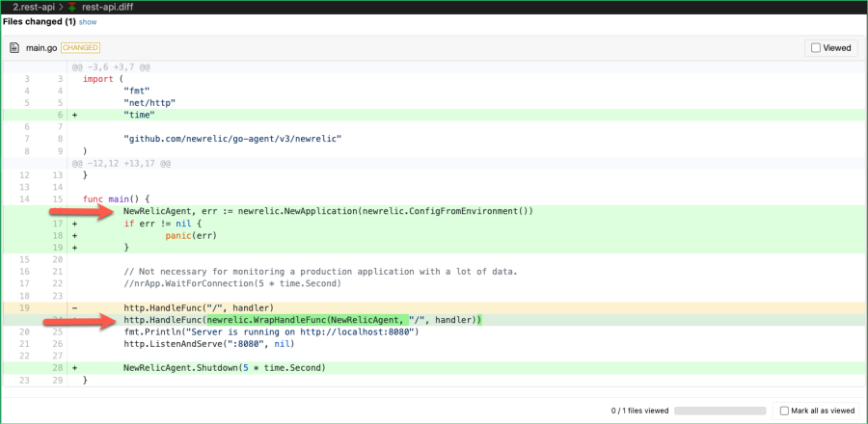Click the breadcrumb chevron after 2.rest-api
The height and width of the screenshot is (424, 868).
click(60, 7)
